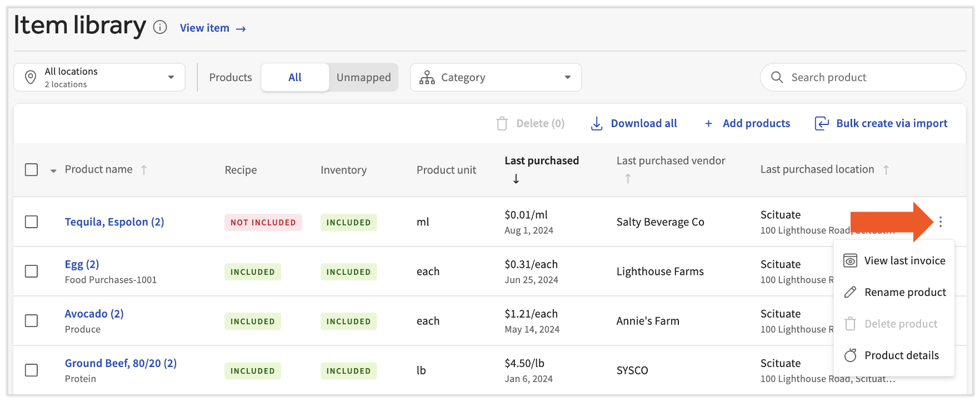
Task: Click the Download all icon
Action: (x=596, y=123)
